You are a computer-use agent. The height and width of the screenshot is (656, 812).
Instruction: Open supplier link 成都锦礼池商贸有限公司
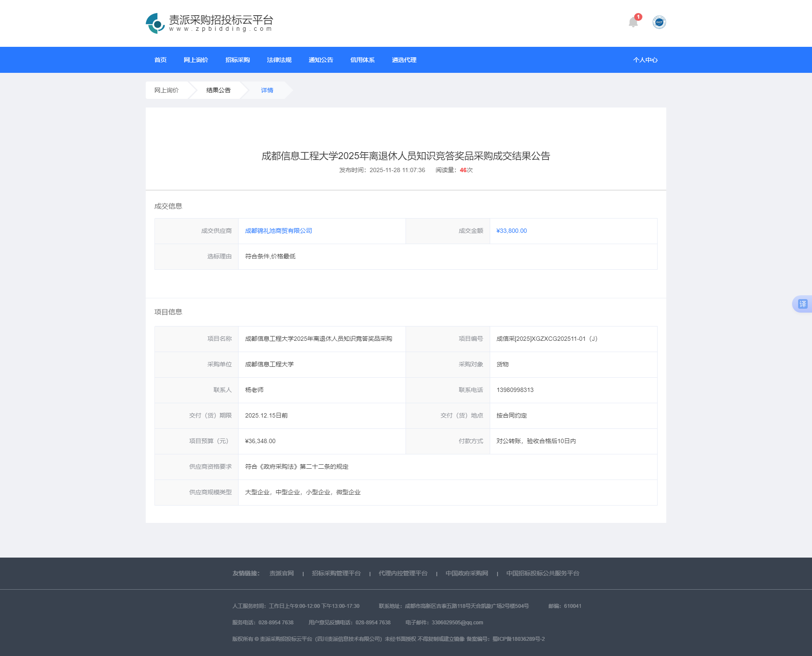(278, 231)
